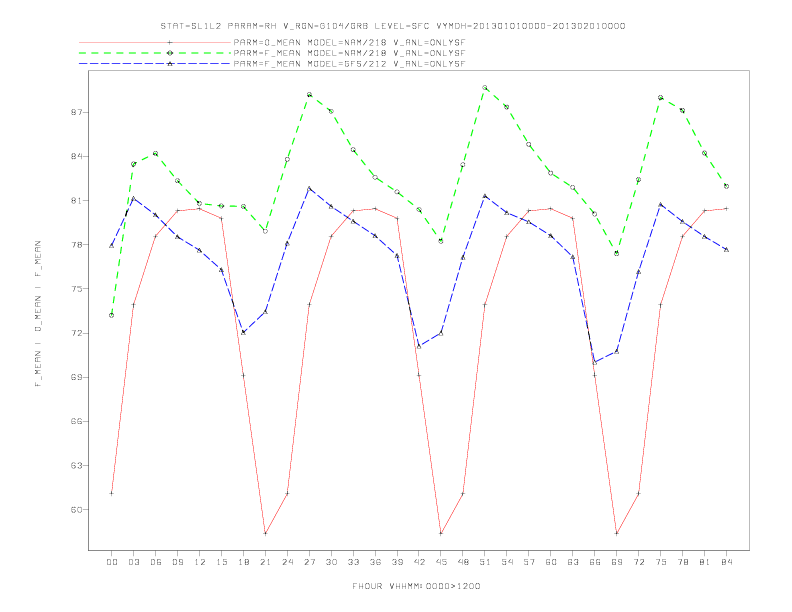Click the x-axis tick label 72
Screen dimensions: 792x612
[639, 562]
